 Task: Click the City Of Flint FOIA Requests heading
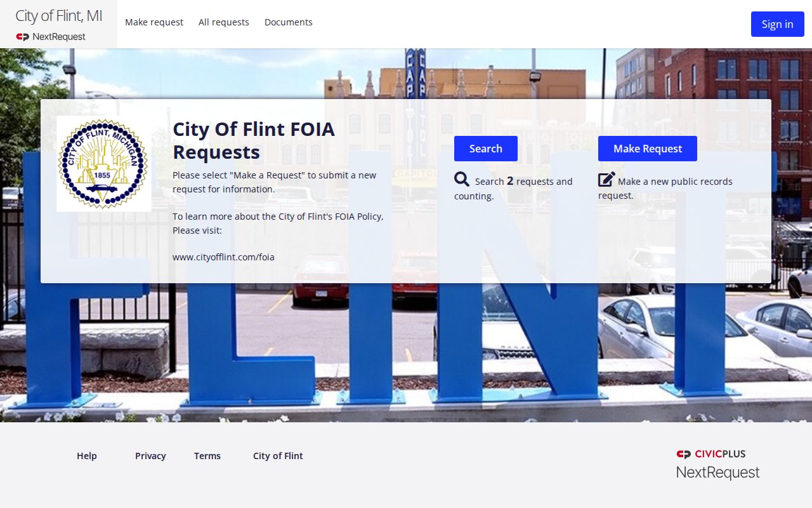point(254,140)
